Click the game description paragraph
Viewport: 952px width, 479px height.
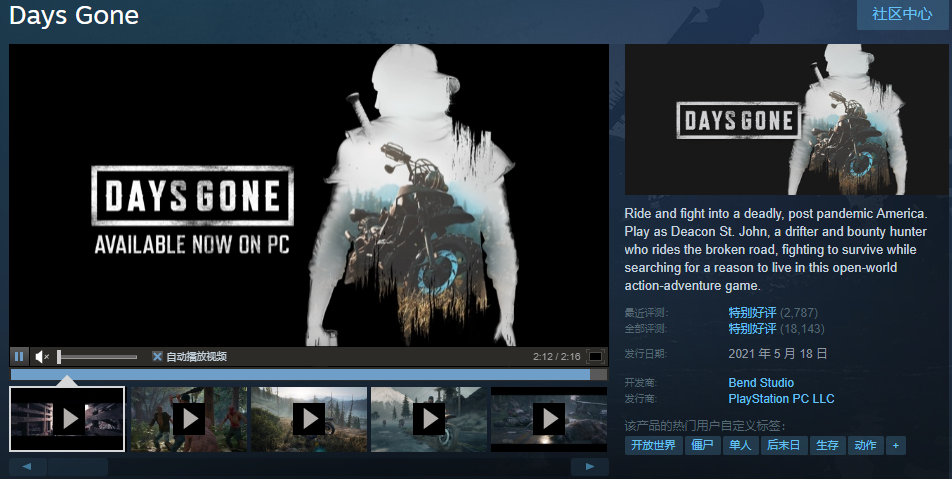click(x=776, y=250)
